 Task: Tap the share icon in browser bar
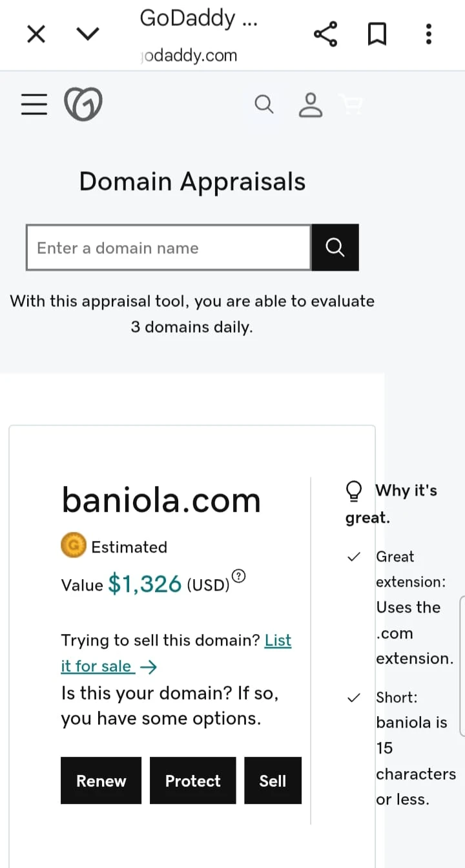325,34
